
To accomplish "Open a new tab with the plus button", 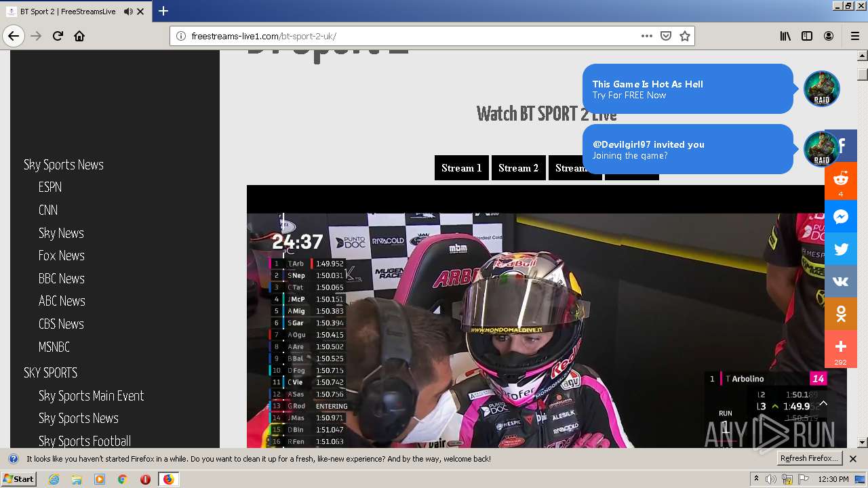I will point(163,11).
